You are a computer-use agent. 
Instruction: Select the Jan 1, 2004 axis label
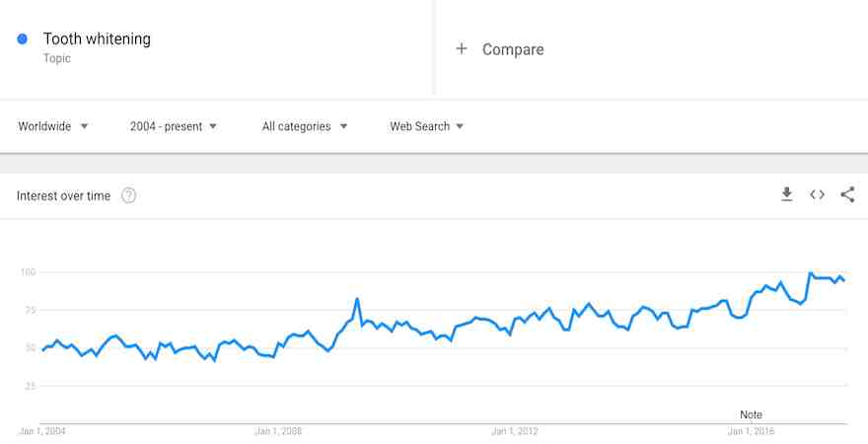(x=42, y=431)
